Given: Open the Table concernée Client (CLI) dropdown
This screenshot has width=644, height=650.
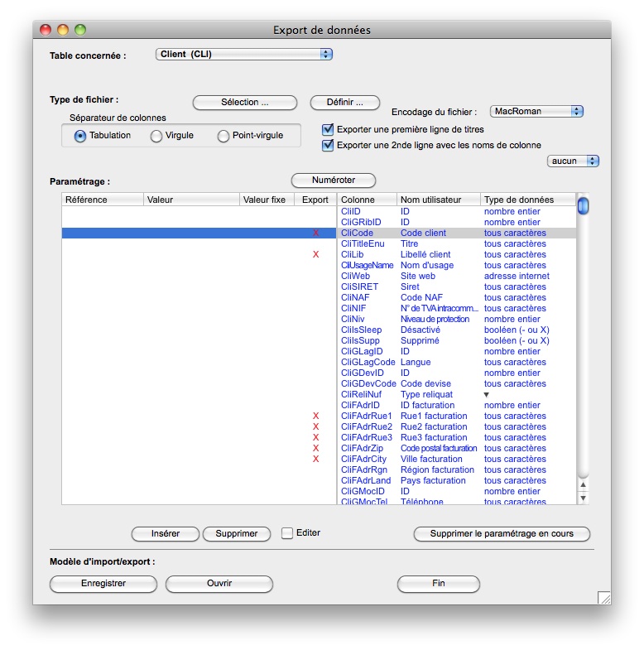Looking at the screenshot, I should [x=243, y=55].
